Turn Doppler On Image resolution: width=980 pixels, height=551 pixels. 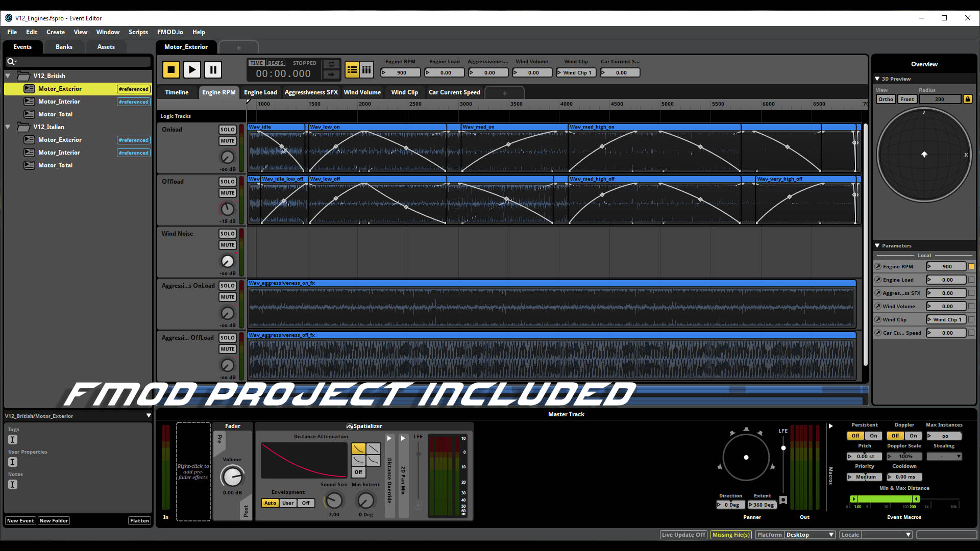(x=913, y=436)
